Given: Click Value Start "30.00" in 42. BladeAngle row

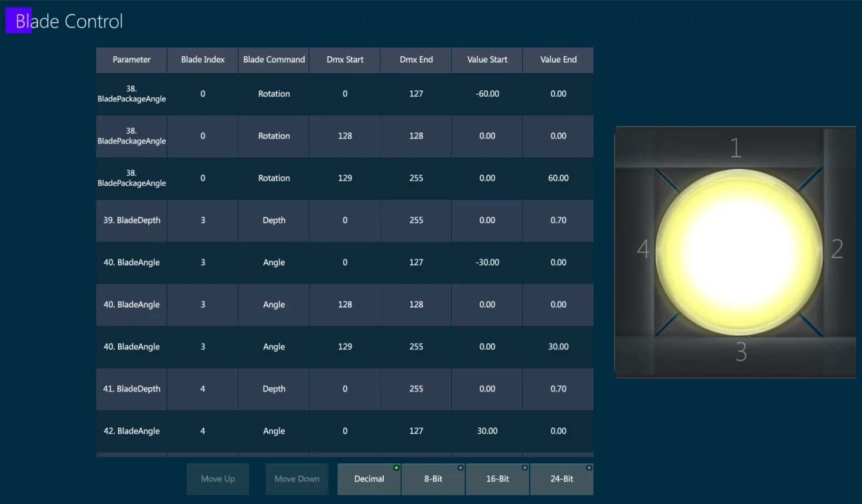Looking at the screenshot, I should coord(488,431).
